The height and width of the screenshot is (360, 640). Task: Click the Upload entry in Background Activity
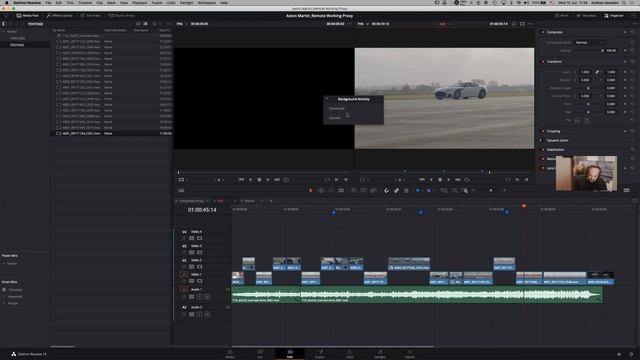tap(335, 118)
